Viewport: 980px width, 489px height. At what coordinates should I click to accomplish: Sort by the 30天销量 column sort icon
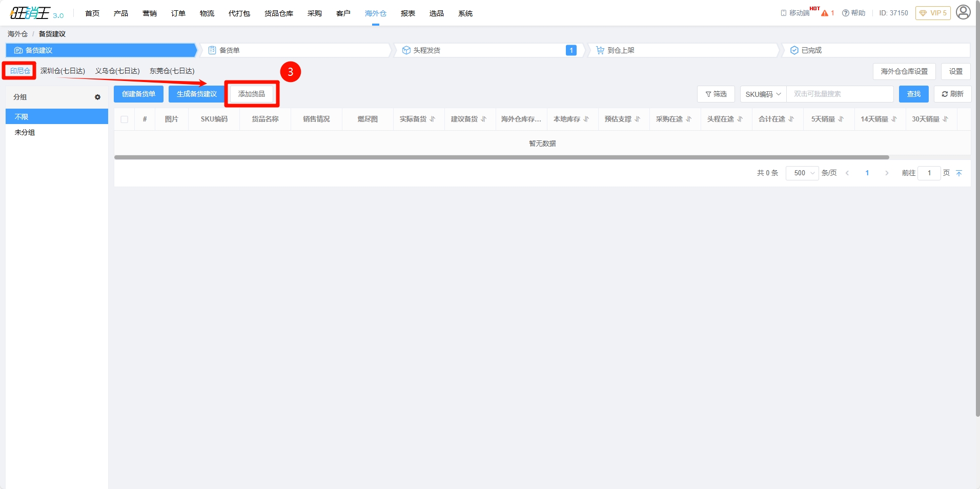pos(946,119)
